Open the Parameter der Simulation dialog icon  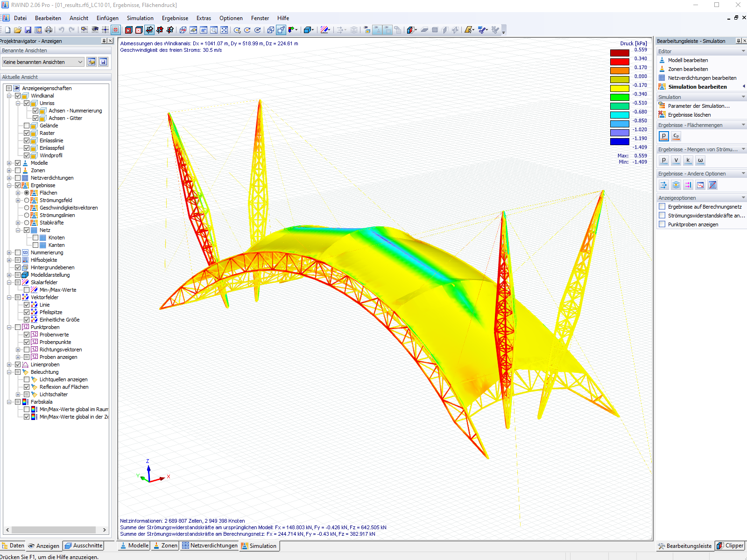click(x=662, y=106)
